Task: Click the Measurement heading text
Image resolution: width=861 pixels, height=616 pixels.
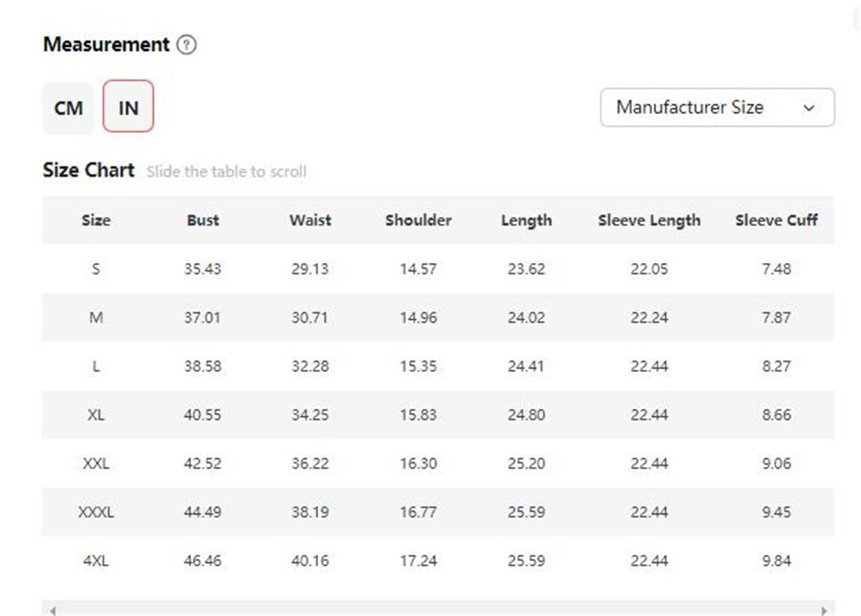Action: (106, 45)
